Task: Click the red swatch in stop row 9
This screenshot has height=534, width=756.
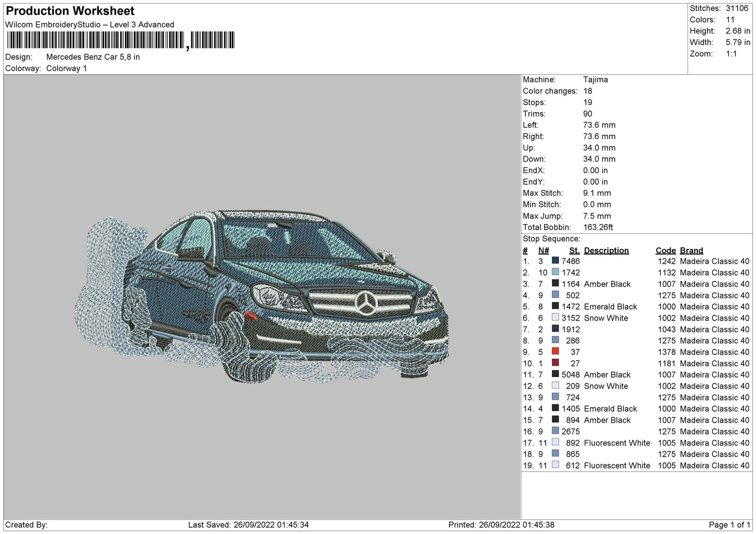Action: [555, 351]
